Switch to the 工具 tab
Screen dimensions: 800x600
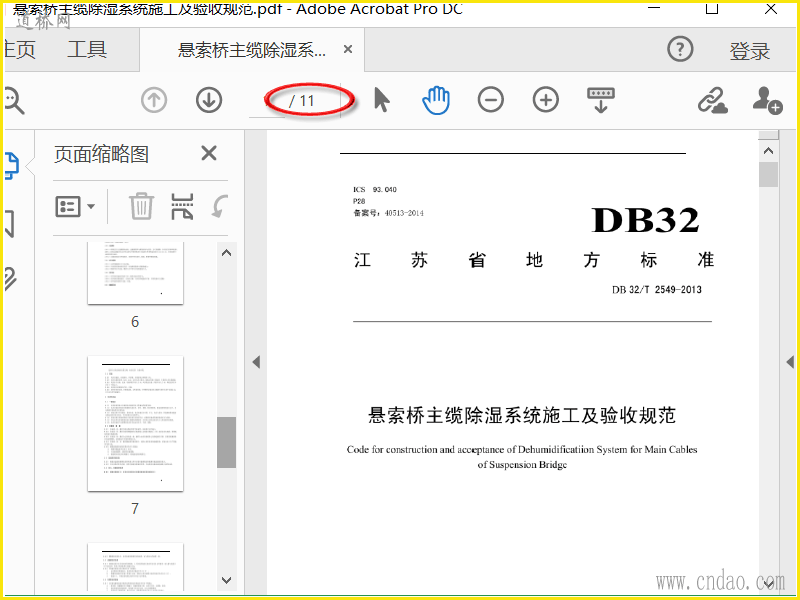(87, 50)
